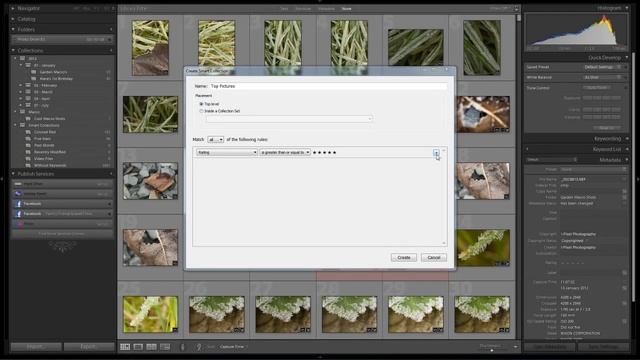Collapse the Folders panel
Image resolution: width=640 pixels, height=360 pixels.
point(13,29)
